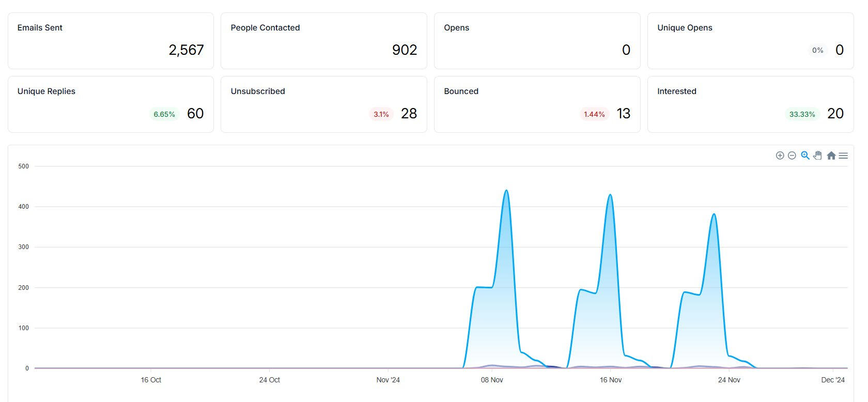Screen dimensions: 868x402
Task: Reset chart zoom with home icon
Action: point(831,156)
